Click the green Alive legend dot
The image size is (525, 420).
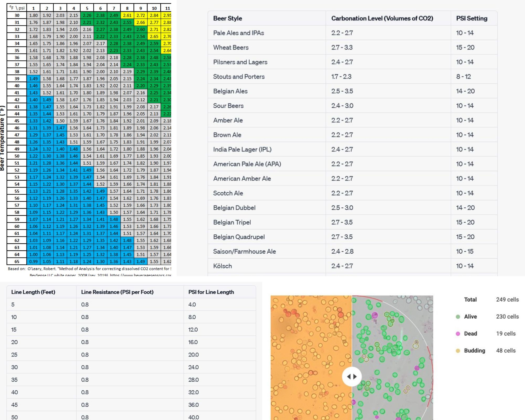coord(458,317)
